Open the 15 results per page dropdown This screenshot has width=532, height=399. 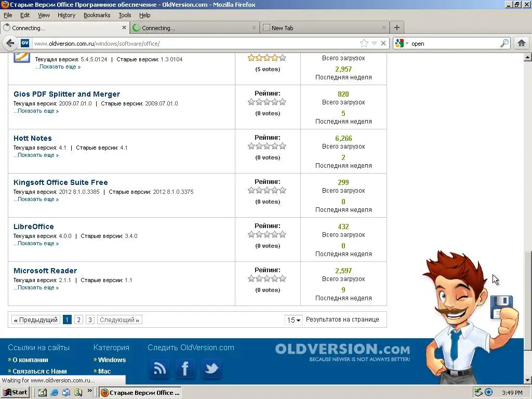click(294, 320)
